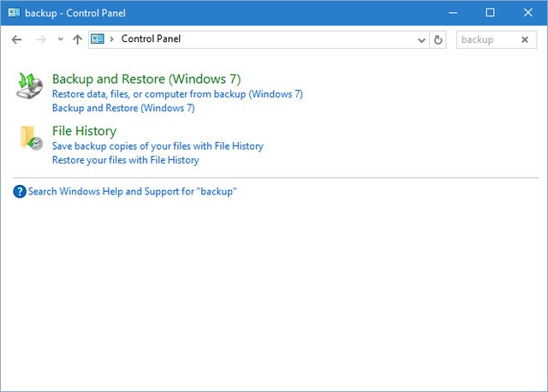This screenshot has height=392, width=548.
Task: Go up one level with Up arrow
Action: pos(77,39)
